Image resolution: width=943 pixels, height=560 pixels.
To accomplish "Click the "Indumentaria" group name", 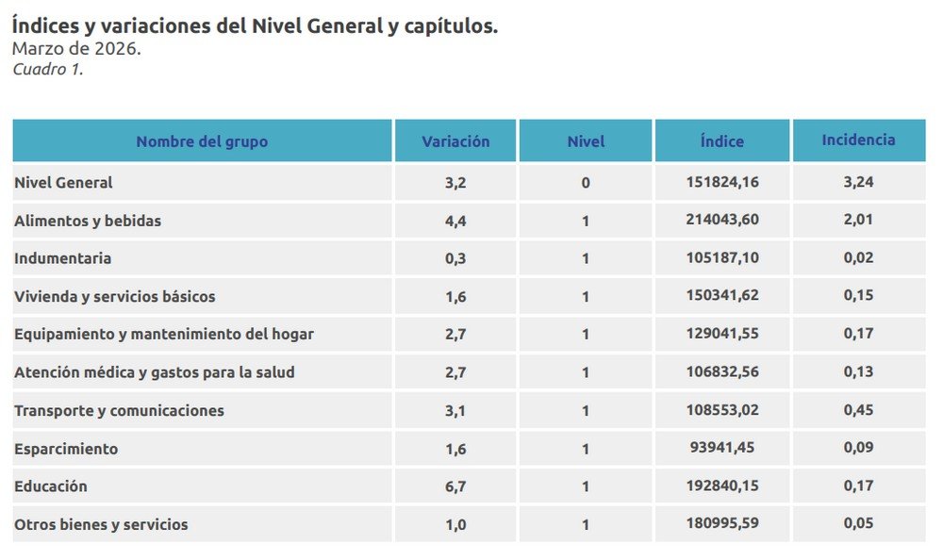I will pyautogui.click(x=62, y=258).
